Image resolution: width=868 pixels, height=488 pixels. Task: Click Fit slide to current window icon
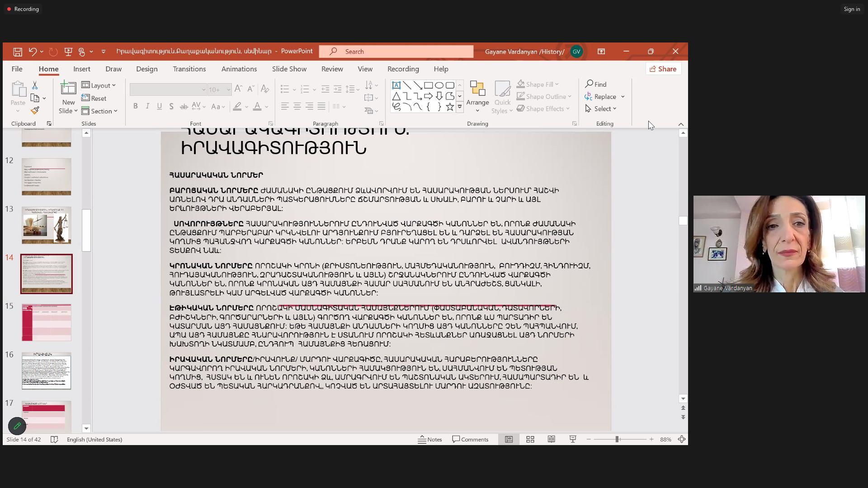coord(682,439)
